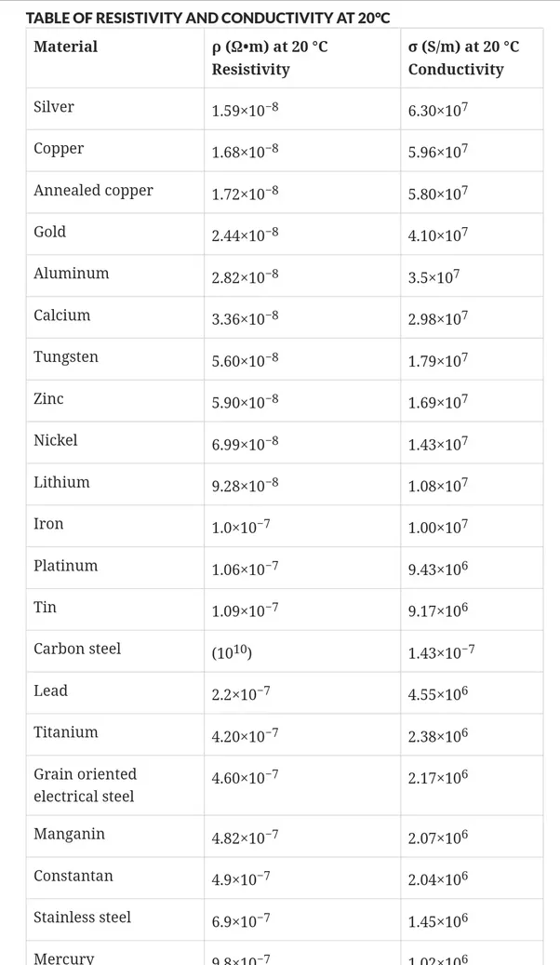Click the Titanium row label

pos(66,732)
